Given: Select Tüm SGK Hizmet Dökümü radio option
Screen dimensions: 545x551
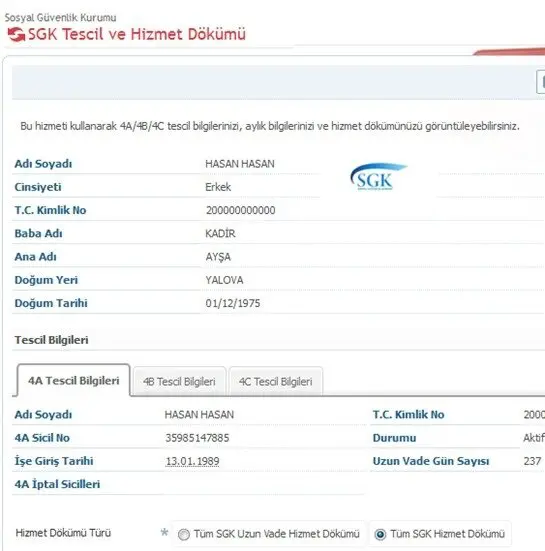Looking at the screenshot, I should pyautogui.click(x=380, y=534).
